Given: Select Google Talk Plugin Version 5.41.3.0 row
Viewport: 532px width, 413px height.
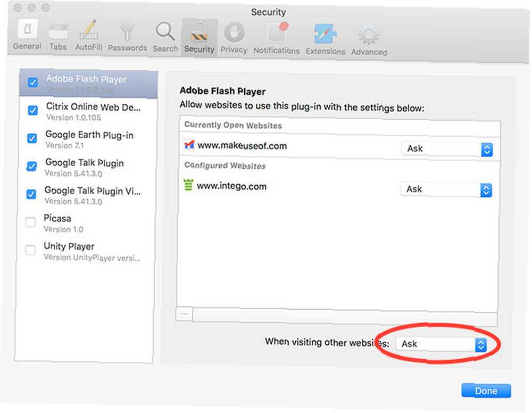Looking at the screenshot, I should (87, 167).
